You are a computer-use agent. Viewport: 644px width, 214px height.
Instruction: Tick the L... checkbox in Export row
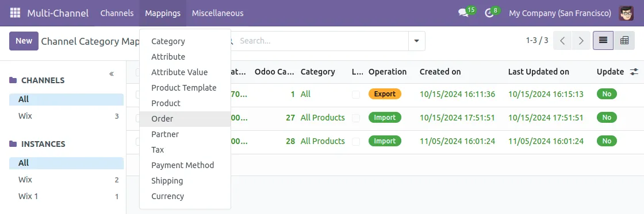point(356,95)
